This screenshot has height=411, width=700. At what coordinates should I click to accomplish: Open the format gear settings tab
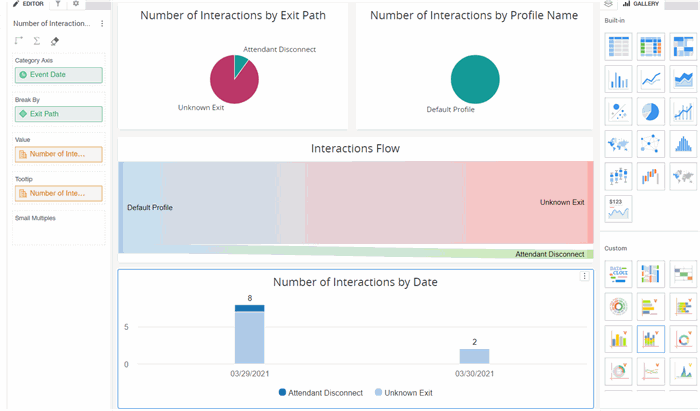click(x=76, y=4)
